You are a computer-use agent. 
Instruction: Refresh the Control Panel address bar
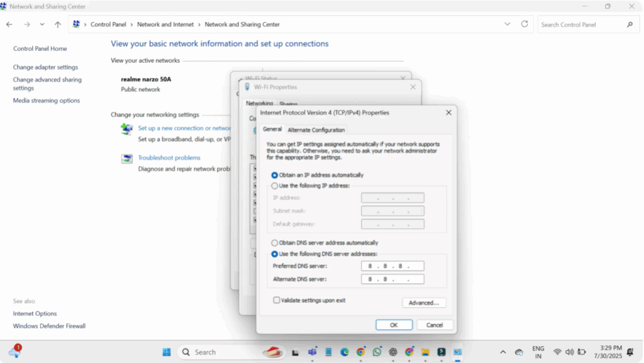[525, 24]
